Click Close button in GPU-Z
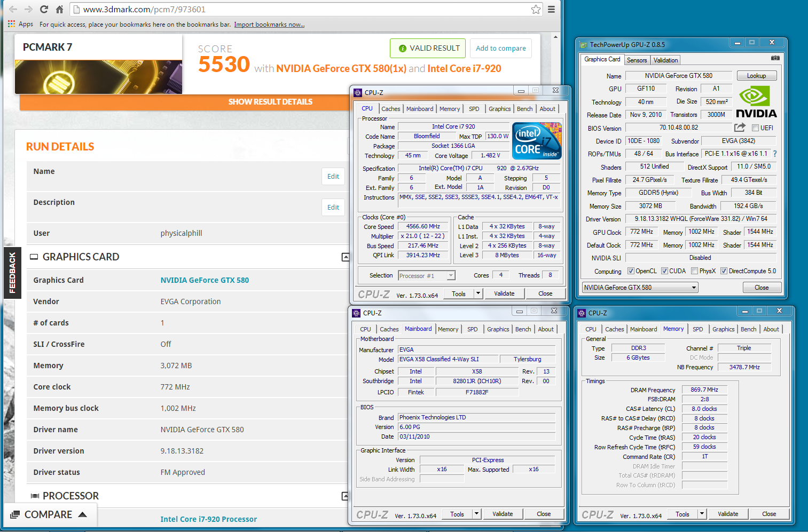 click(x=762, y=288)
